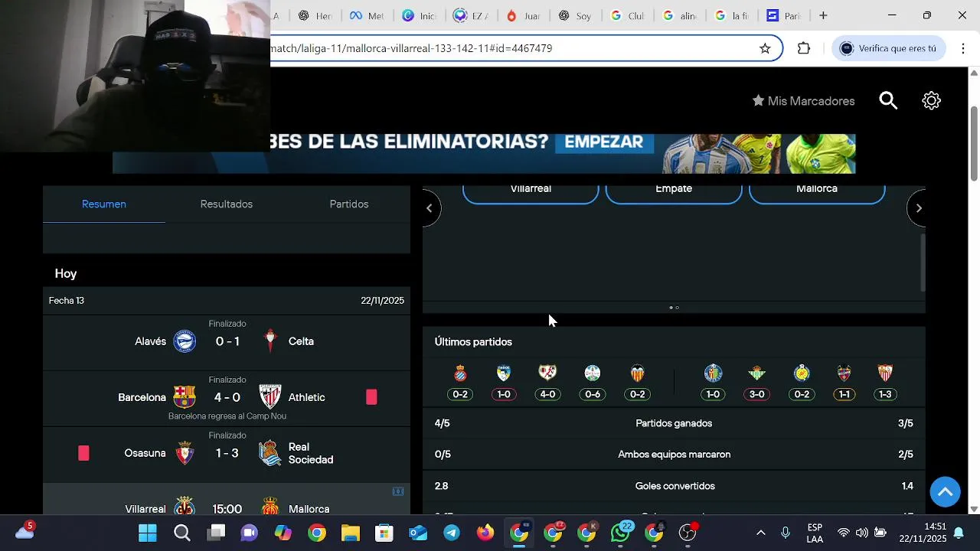Click the 'Fecha 13' round label
Screen dimensions: 980x551
click(x=67, y=301)
